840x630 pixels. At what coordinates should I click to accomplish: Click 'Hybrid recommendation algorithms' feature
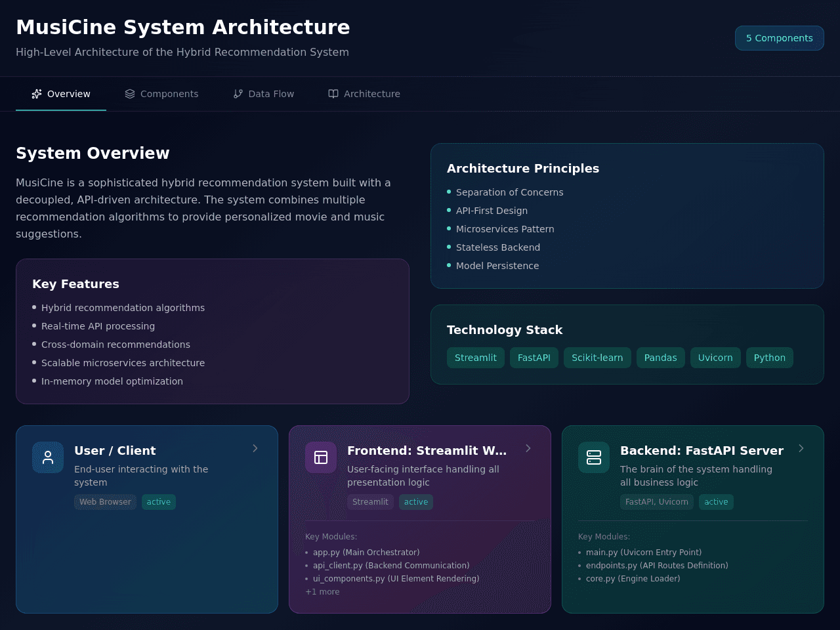coord(123,308)
